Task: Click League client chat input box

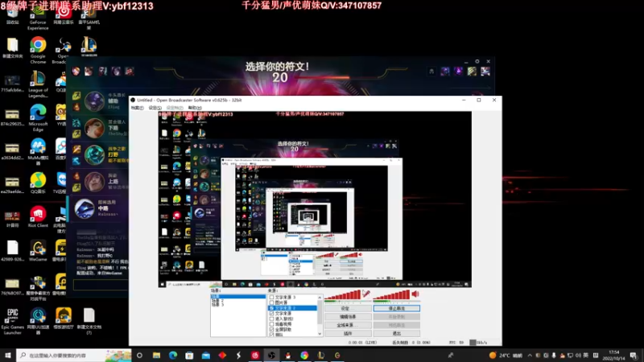Action: pyautogui.click(x=101, y=285)
